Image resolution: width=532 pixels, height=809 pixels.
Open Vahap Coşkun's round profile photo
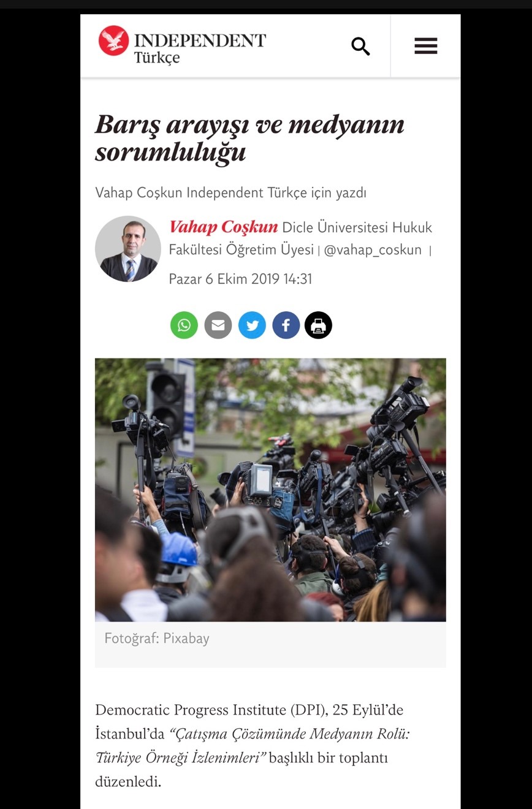point(127,249)
